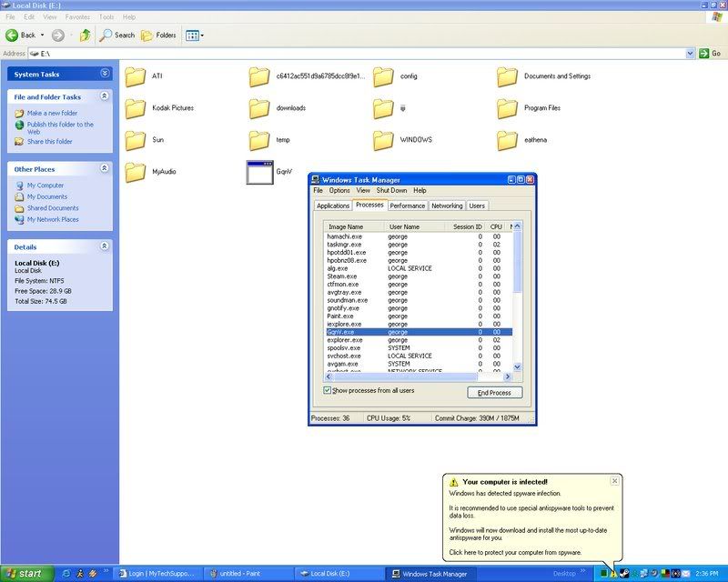Select the iexplore.exe process row
Screen dimensions: 728x582
(x=419, y=325)
